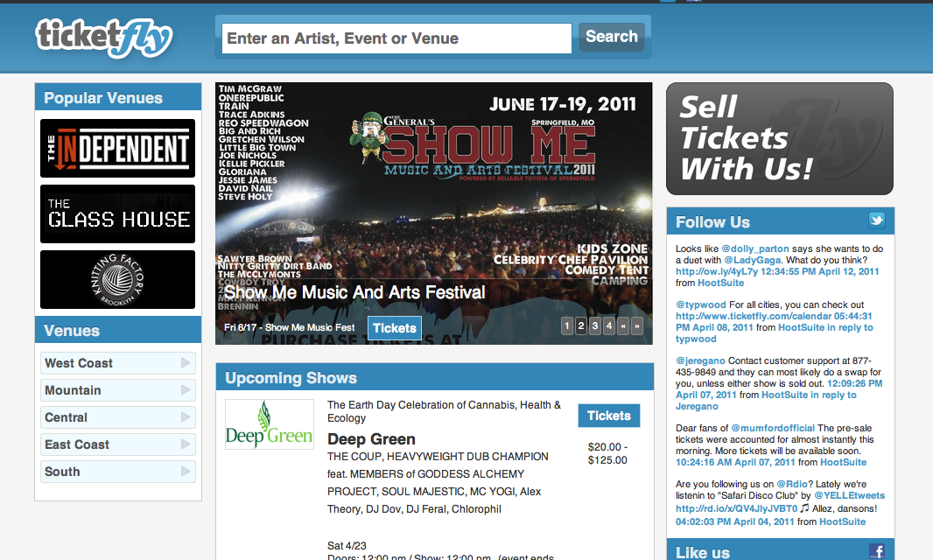The height and width of the screenshot is (560, 933).
Task: Go to slide 1 of the carousel
Action: (x=567, y=325)
